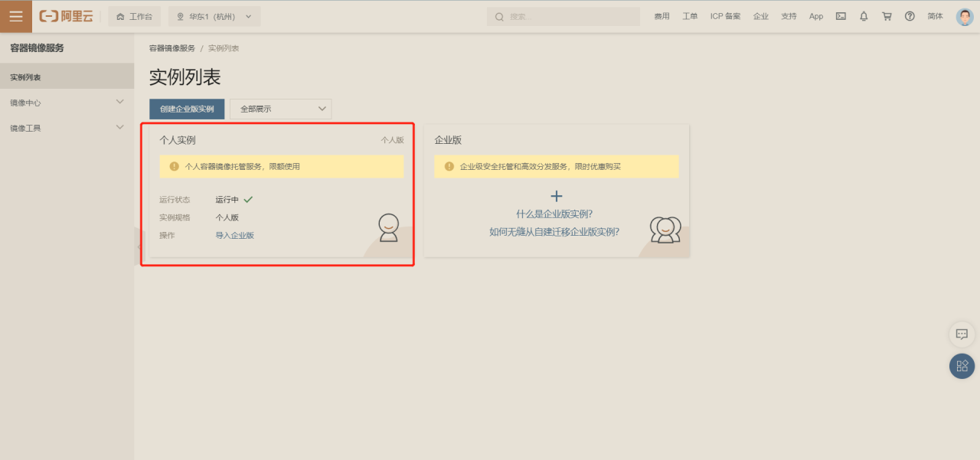Open the search box magnifier icon
The width and height of the screenshot is (980, 460).
point(498,16)
